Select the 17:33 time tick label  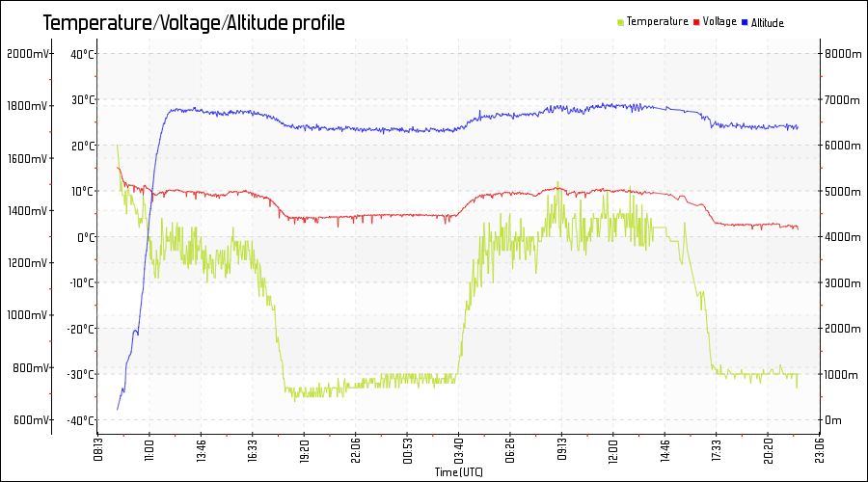click(717, 451)
